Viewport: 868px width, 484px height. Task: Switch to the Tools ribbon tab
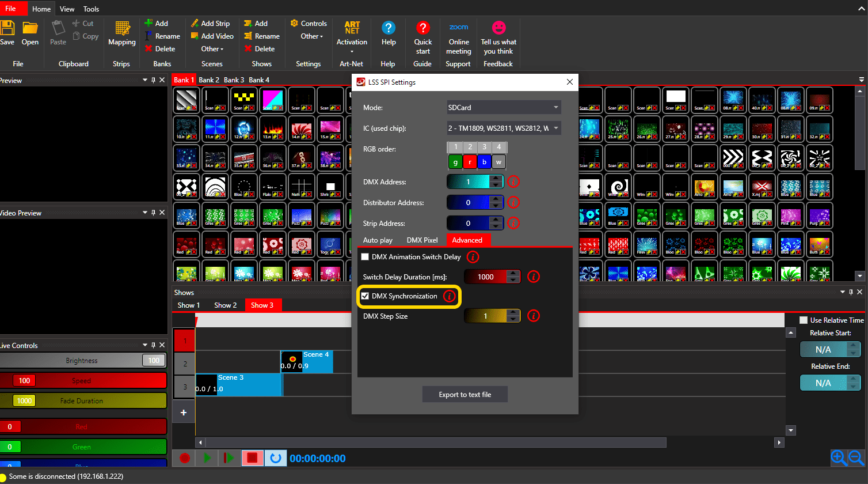pos(91,9)
